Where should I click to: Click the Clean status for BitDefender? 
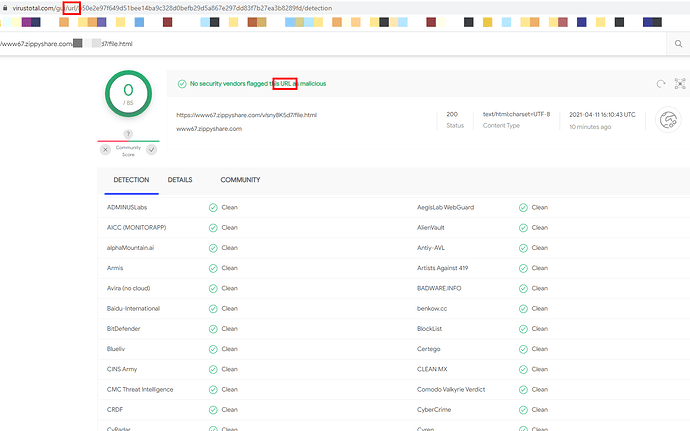pos(229,329)
